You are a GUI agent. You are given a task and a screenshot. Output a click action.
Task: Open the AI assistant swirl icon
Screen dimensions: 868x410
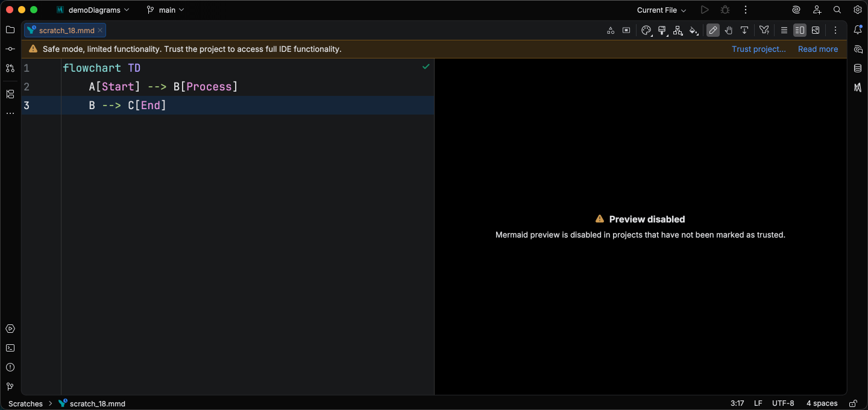[796, 10]
